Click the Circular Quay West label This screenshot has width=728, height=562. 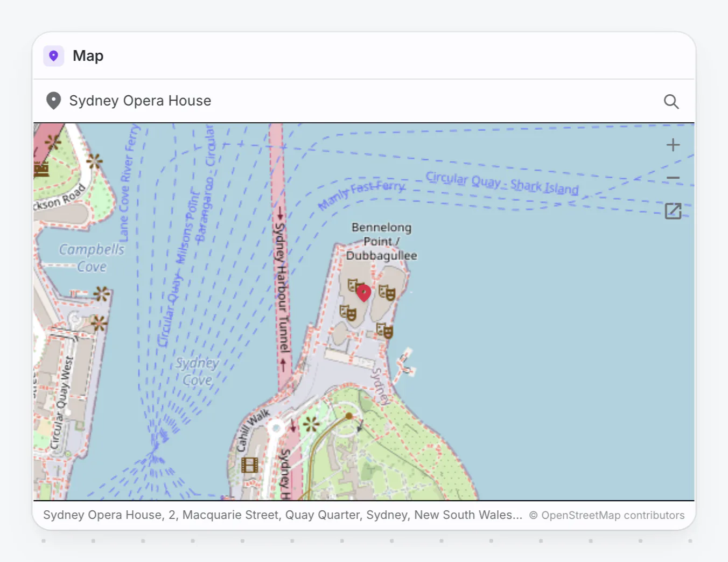tap(62, 402)
